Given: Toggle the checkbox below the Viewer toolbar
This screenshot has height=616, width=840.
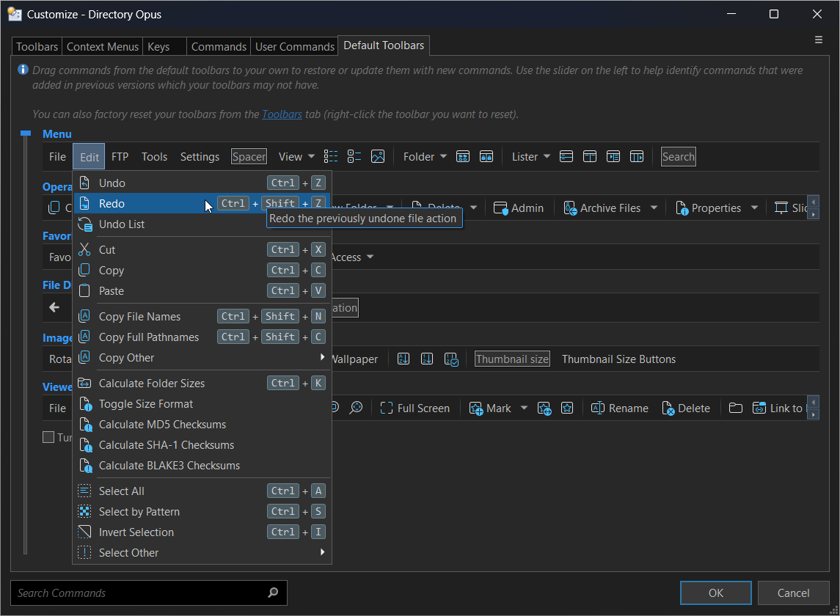Looking at the screenshot, I should 48,437.
